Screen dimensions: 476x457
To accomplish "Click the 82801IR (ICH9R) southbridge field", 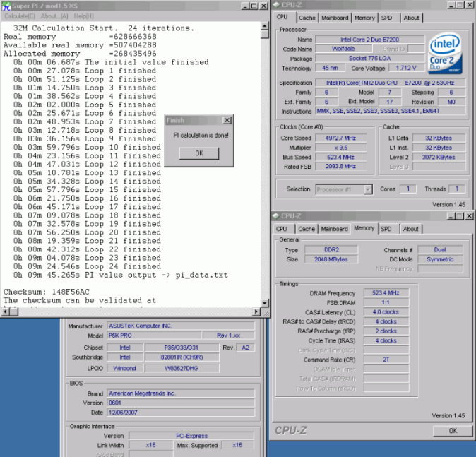I will 182,357.
